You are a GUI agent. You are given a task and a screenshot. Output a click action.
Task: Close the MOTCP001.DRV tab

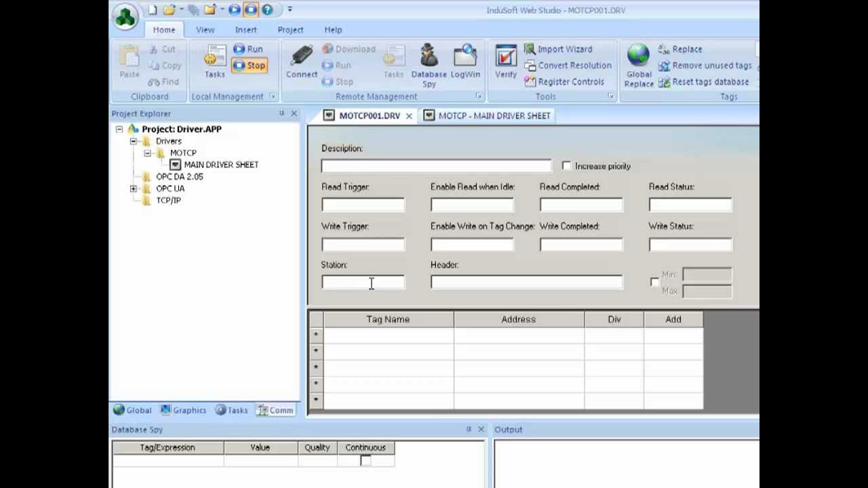409,116
